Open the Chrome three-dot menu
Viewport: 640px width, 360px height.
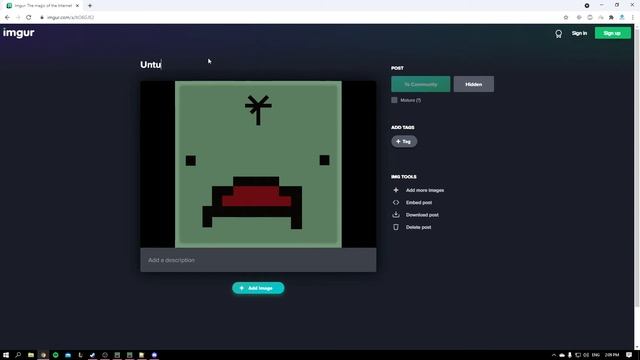(633, 18)
